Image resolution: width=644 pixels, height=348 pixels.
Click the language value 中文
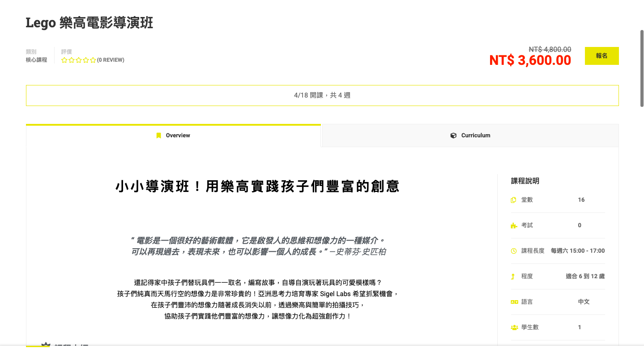tap(584, 302)
